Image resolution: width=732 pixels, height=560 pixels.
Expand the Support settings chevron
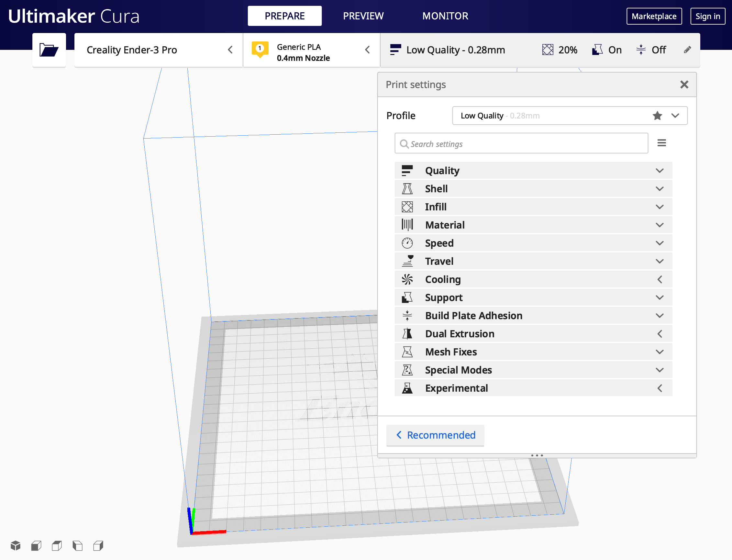tap(660, 298)
